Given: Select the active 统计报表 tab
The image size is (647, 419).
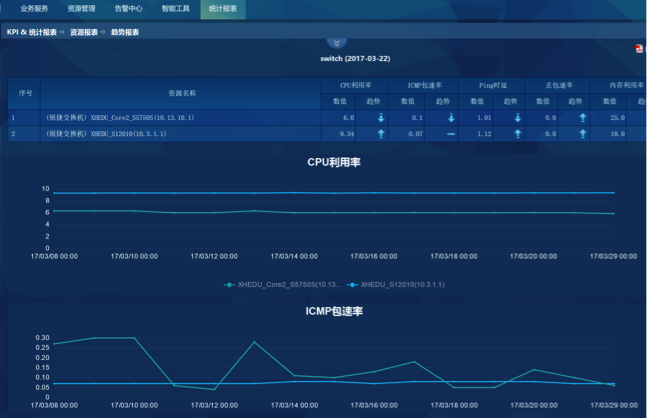Looking at the screenshot, I should tap(222, 8).
